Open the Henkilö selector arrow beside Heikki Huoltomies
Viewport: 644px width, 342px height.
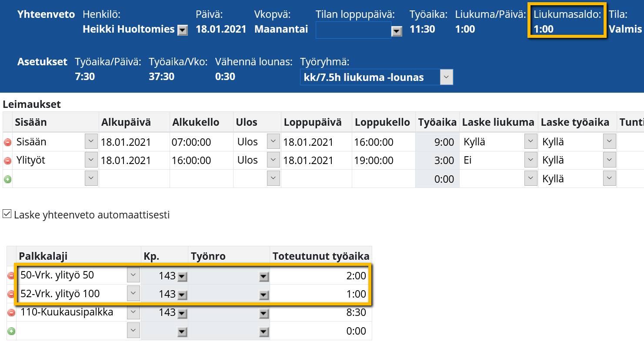point(183,30)
